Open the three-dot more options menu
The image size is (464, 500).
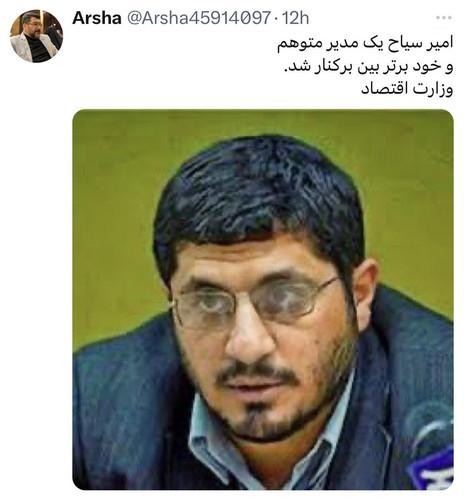[444, 18]
